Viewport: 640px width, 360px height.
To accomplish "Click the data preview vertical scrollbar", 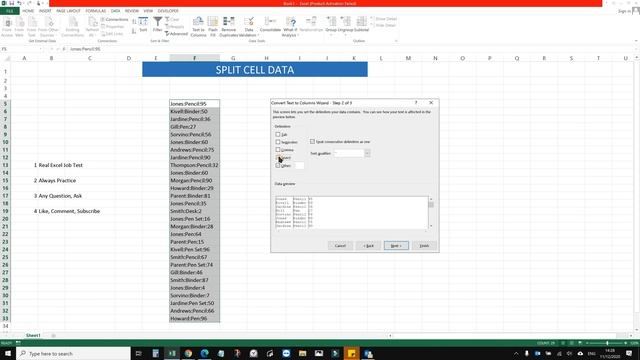I will [x=431, y=212].
